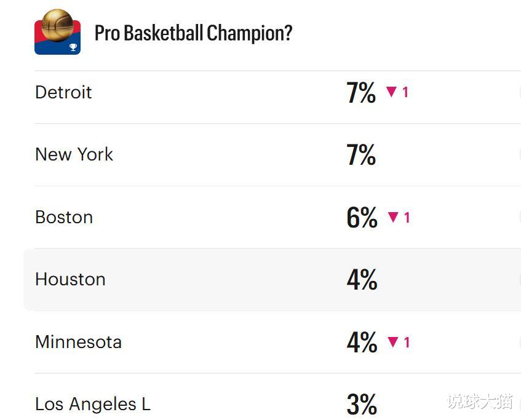The width and height of the screenshot is (521, 420).
Task: Click the golden basketball market icon
Action: 57,31
